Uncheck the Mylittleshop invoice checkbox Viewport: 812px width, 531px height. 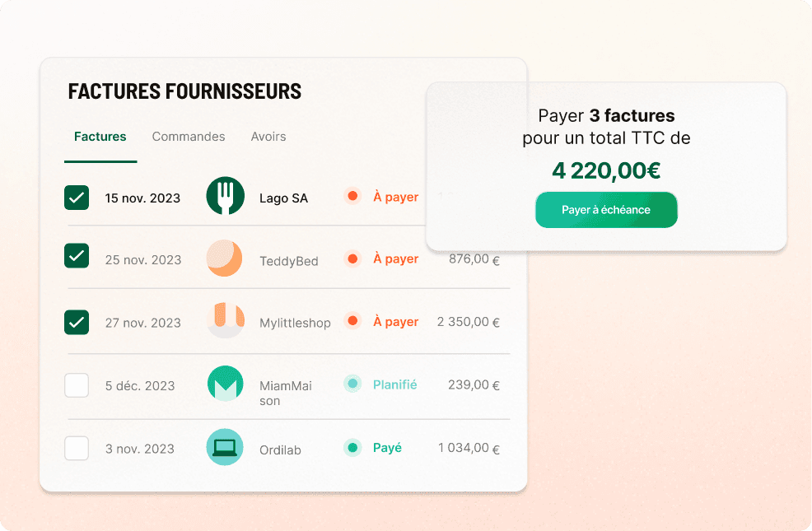coord(77,320)
